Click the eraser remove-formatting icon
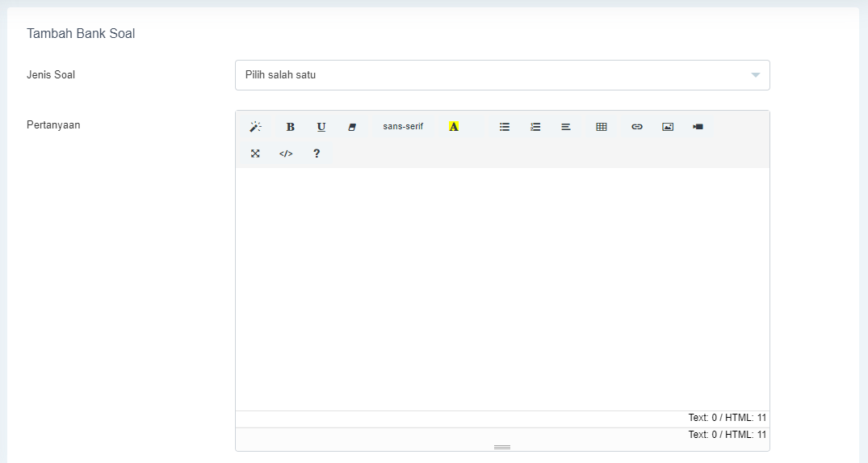This screenshot has height=463, width=868. point(352,127)
